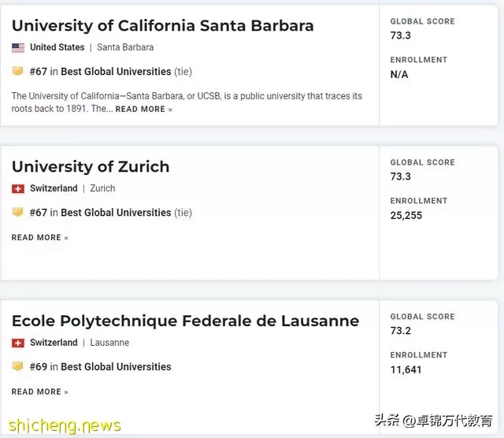Viewport: 504px width, 438px height.
Task: Select ENROLLMENT label in Zurich card
Action: (419, 201)
